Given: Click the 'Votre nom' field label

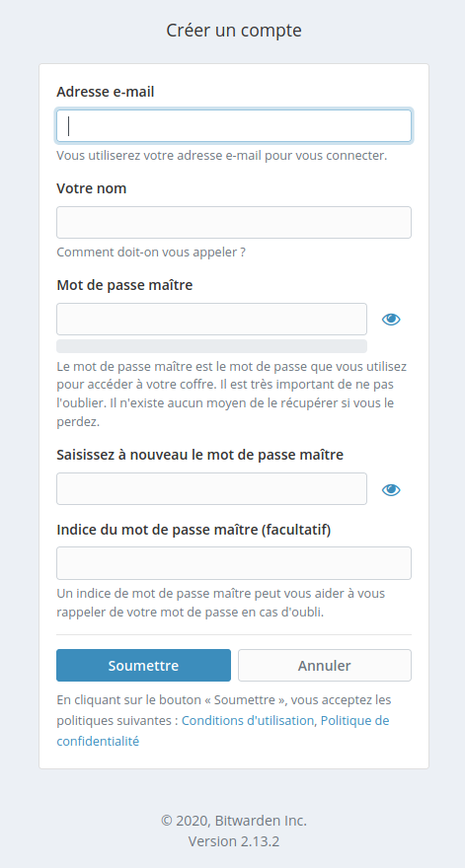Looking at the screenshot, I should pyautogui.click(x=92, y=188).
